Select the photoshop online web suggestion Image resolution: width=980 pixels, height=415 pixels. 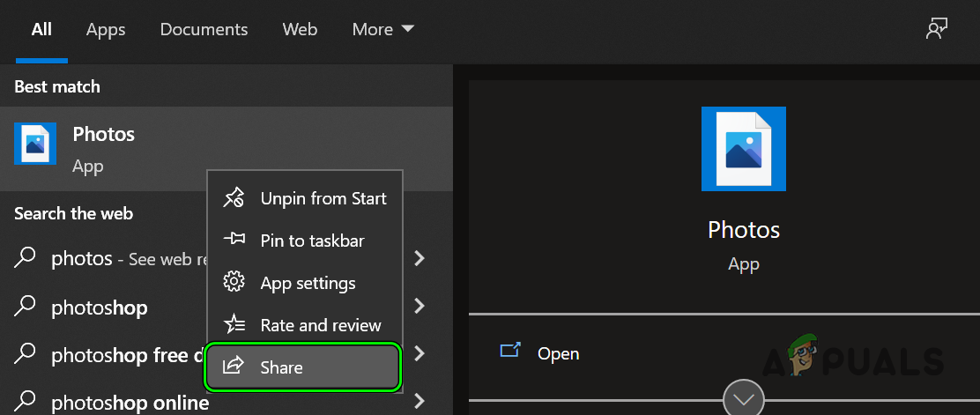click(x=130, y=403)
